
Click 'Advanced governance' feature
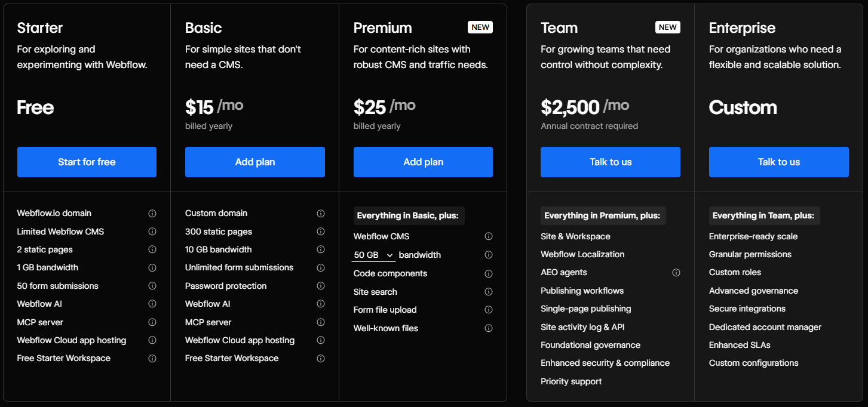point(754,291)
